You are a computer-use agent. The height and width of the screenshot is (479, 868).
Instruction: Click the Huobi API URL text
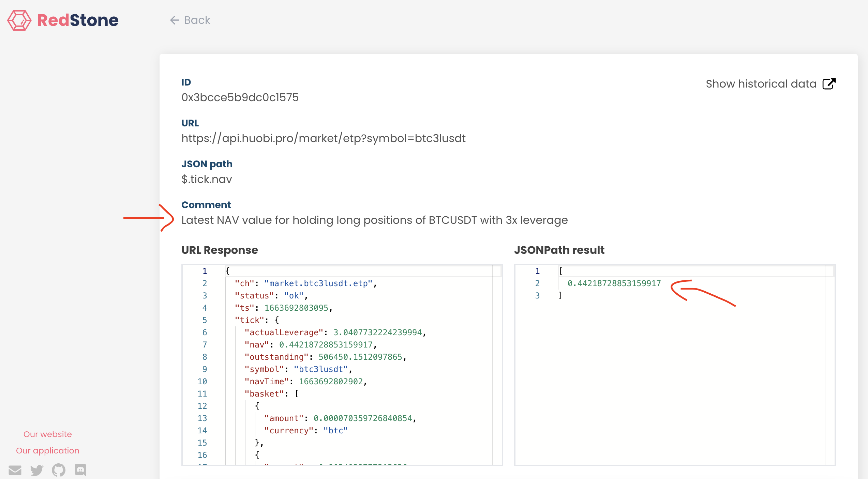[323, 138]
